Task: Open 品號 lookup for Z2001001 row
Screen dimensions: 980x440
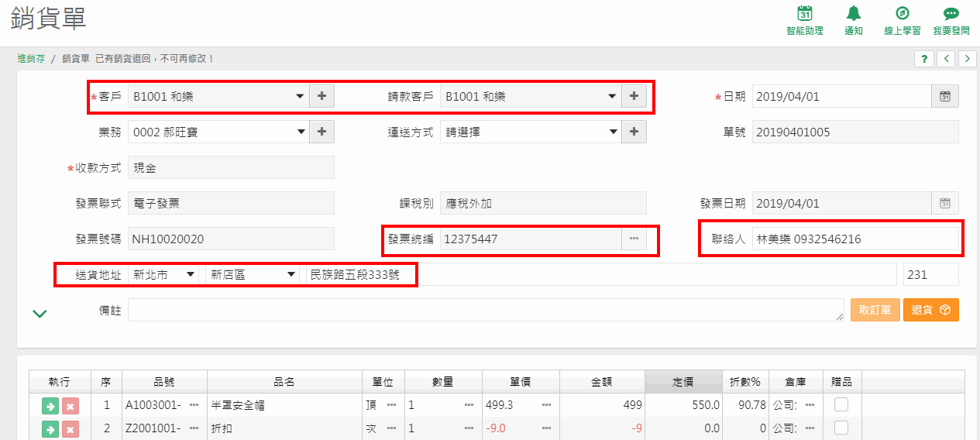Action: [194, 428]
